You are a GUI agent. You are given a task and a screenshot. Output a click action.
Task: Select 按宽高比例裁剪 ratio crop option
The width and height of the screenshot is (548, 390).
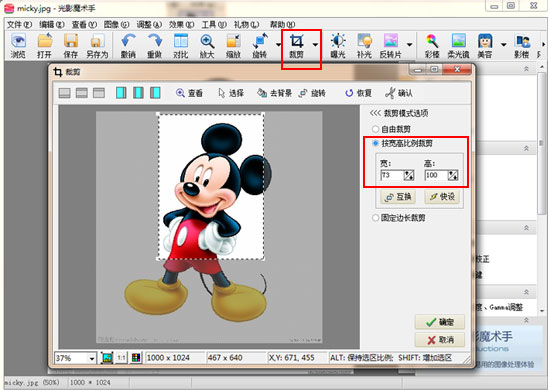[x=402, y=143]
